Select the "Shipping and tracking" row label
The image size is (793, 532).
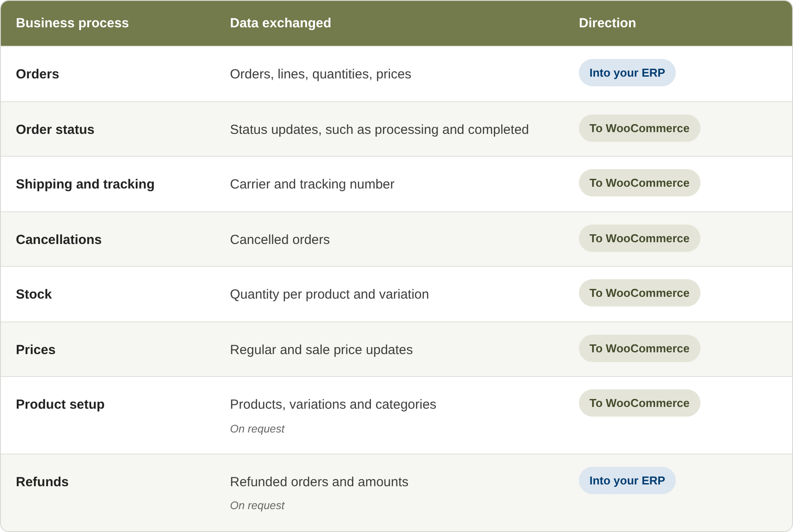85,184
